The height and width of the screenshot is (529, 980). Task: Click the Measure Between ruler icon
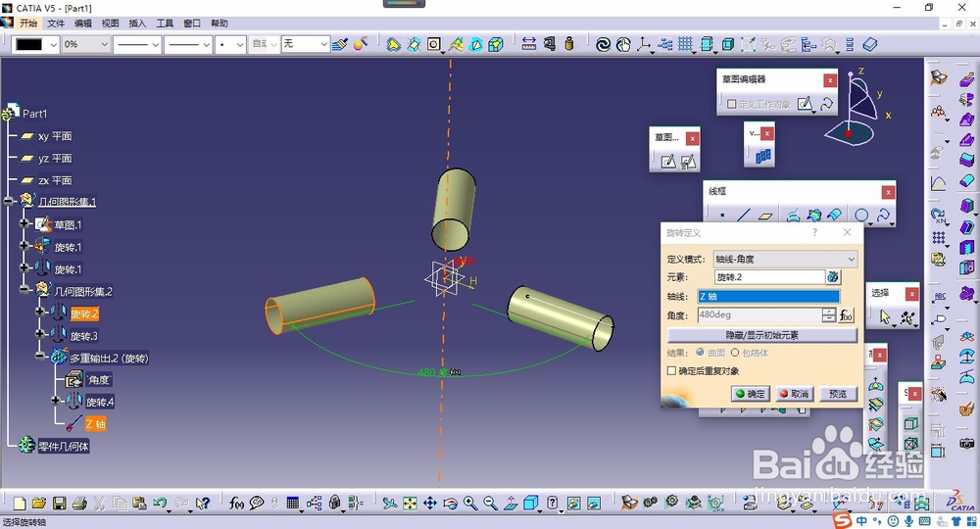[529, 44]
